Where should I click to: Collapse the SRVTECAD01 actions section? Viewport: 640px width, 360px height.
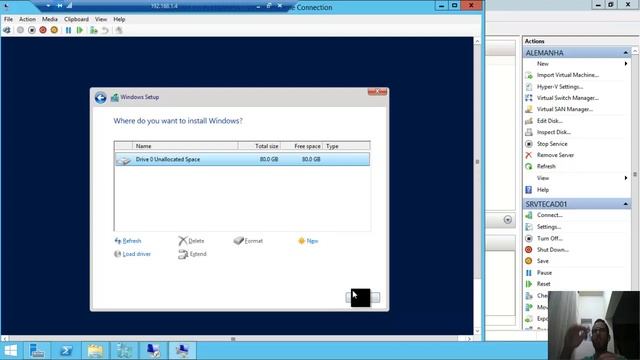(626, 204)
